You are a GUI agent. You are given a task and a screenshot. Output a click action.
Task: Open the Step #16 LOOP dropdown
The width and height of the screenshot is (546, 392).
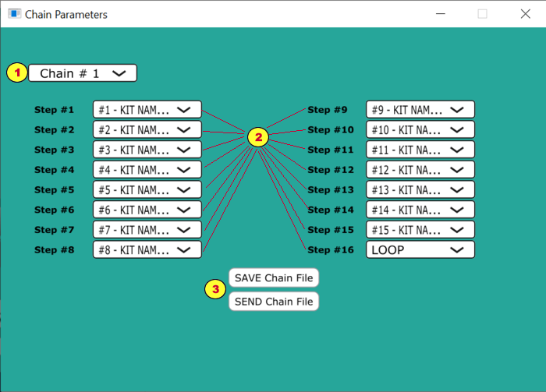(420, 250)
